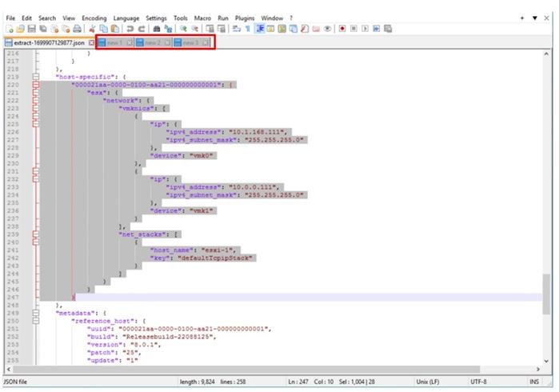Collapse the "metadata" fold at line 249
559x392 pixels.
point(36,313)
